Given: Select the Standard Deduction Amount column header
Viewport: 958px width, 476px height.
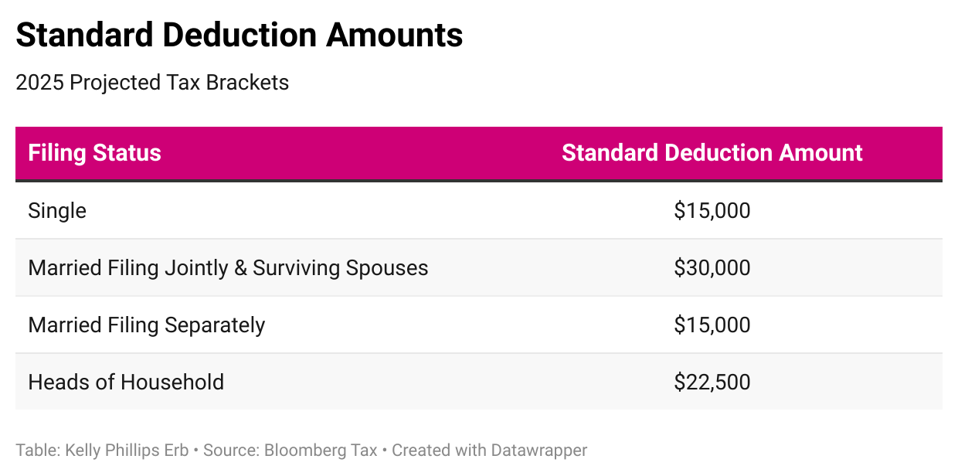Looking at the screenshot, I should [x=711, y=153].
